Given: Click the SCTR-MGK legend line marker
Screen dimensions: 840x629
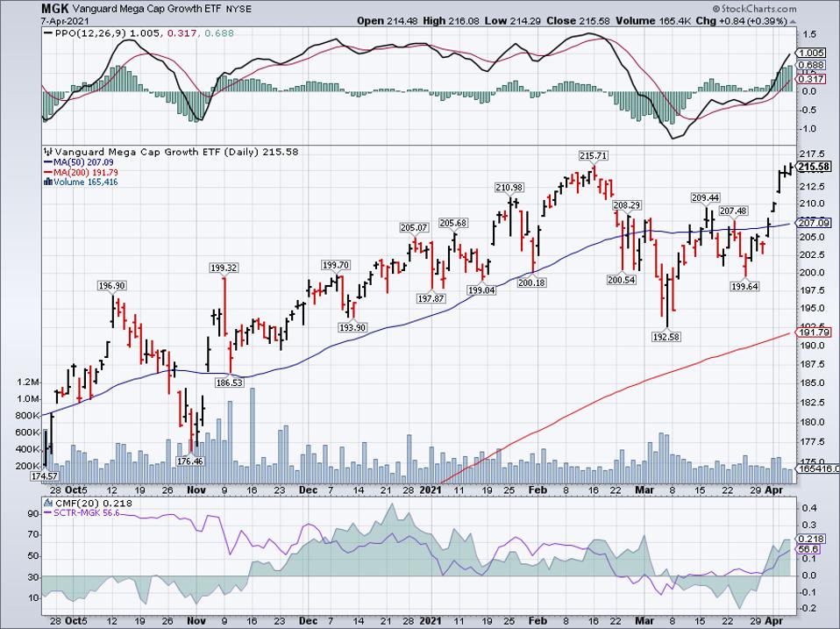Looking at the screenshot, I should click(x=48, y=512).
